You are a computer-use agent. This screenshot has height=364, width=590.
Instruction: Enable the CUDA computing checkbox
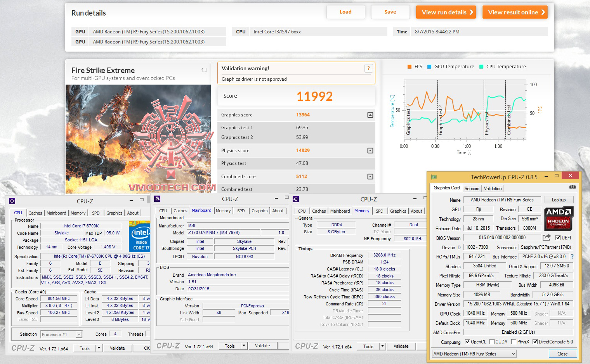coord(492,342)
